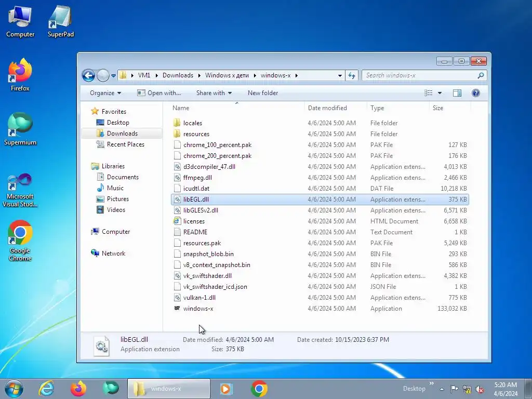Select vulkan-1.dll file icon
532x399 pixels.
[x=177, y=298]
